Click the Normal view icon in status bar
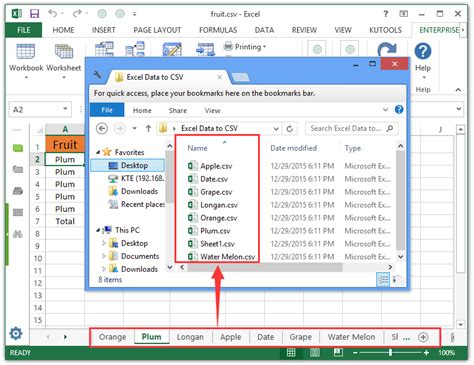The width and height of the screenshot is (474, 365). coord(291,352)
